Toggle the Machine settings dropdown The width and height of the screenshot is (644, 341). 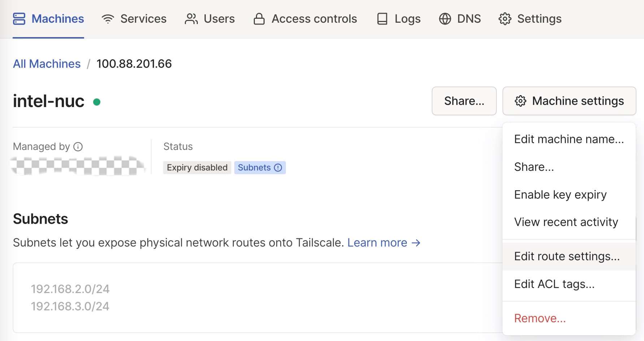[569, 101]
